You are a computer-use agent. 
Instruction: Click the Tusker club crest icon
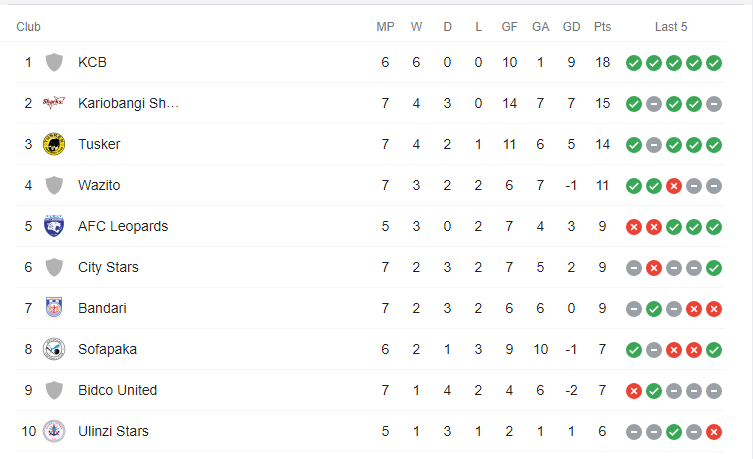point(54,144)
